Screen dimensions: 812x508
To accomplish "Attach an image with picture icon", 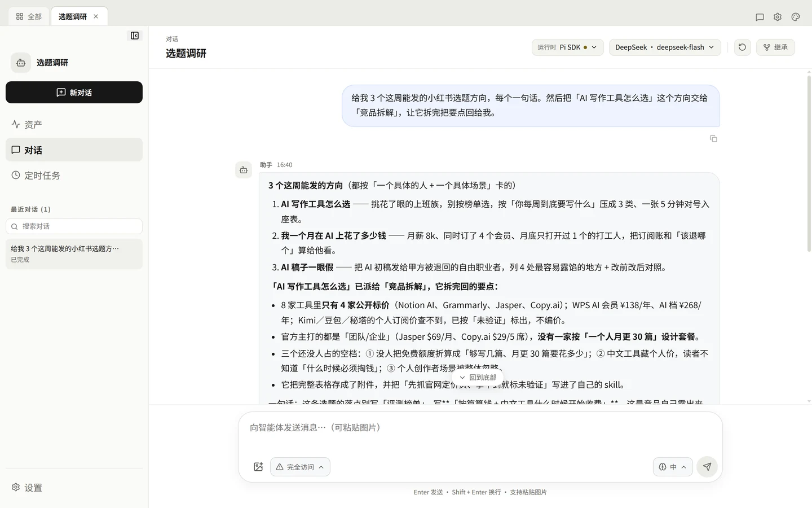I will coord(258,467).
